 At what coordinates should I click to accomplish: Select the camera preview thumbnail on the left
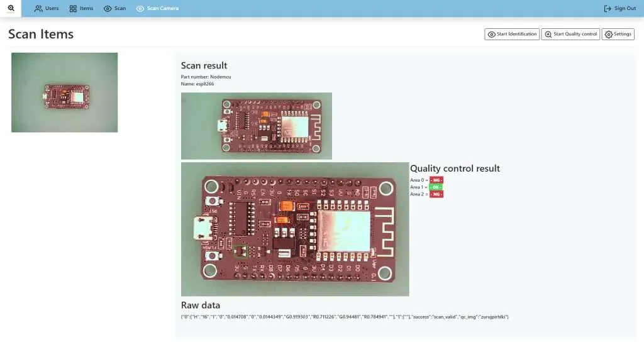(x=65, y=92)
